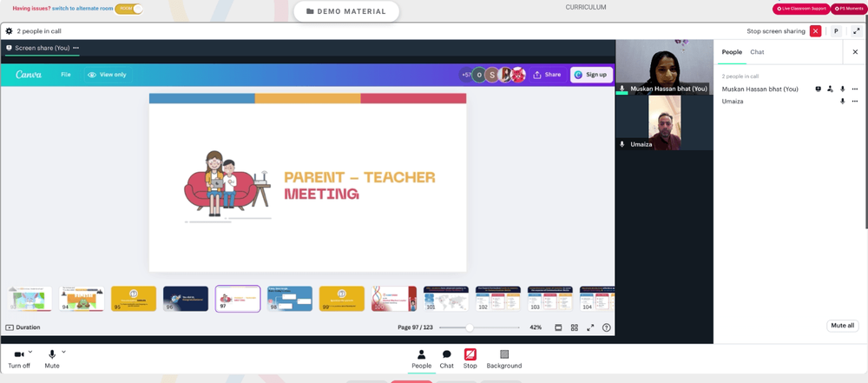Click the O collaborator avatar
Viewport: 868px width, 383px height.
point(479,75)
